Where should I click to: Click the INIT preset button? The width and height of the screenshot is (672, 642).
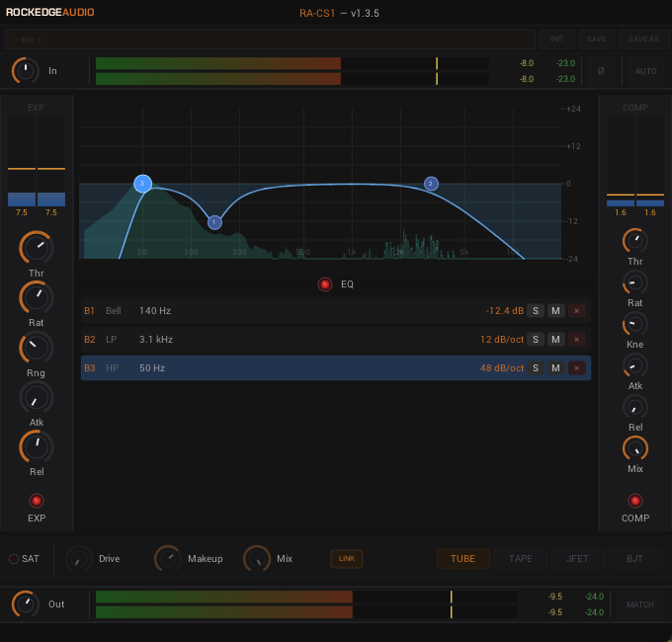pos(556,39)
